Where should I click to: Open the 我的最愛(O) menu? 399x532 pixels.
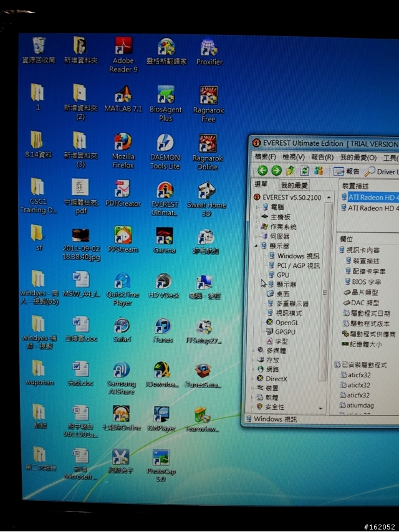tap(358, 158)
